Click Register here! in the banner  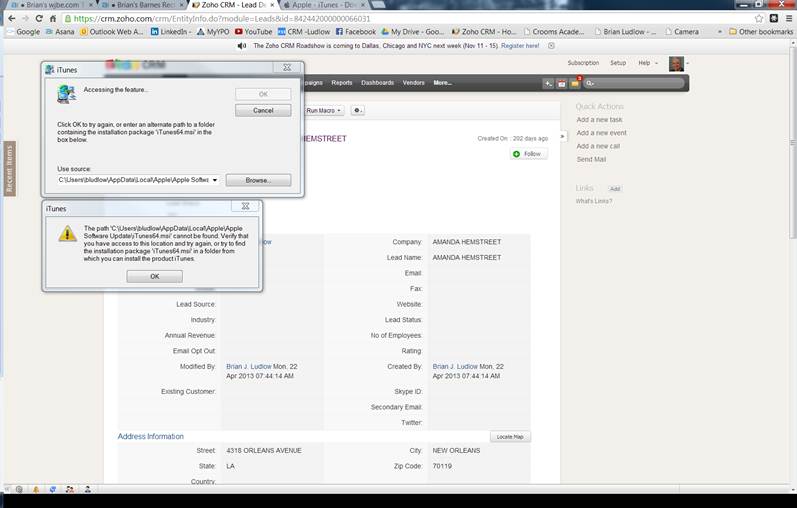point(520,46)
